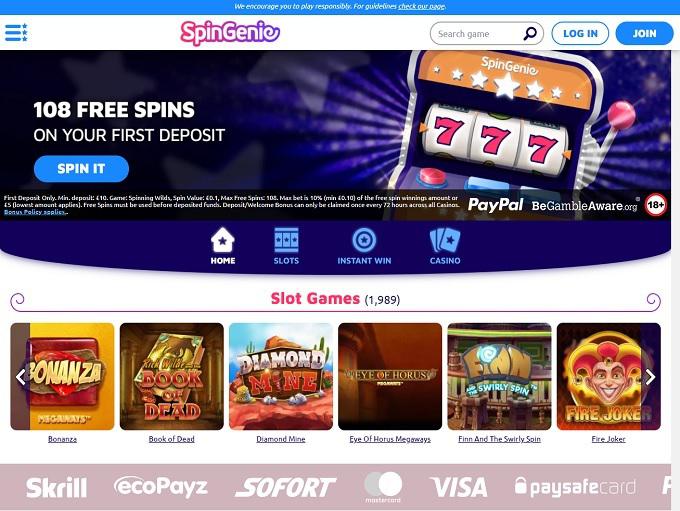680x511 pixels.
Task: Click the BeGambleAware.org logo
Action: click(x=585, y=206)
